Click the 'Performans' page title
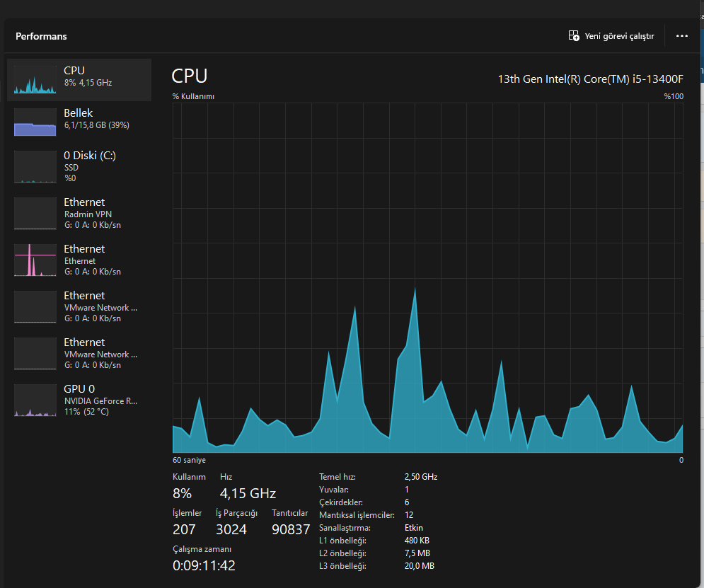 [x=41, y=36]
